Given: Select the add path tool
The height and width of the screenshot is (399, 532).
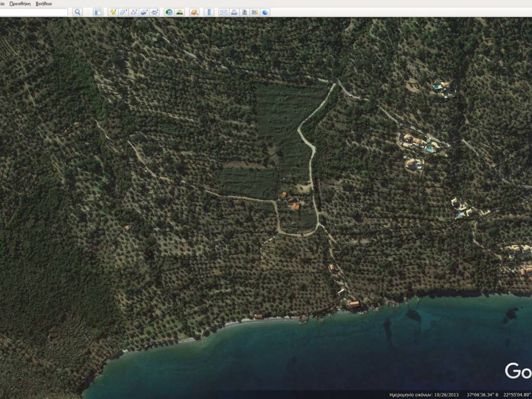Looking at the screenshot, I should pos(134,12).
